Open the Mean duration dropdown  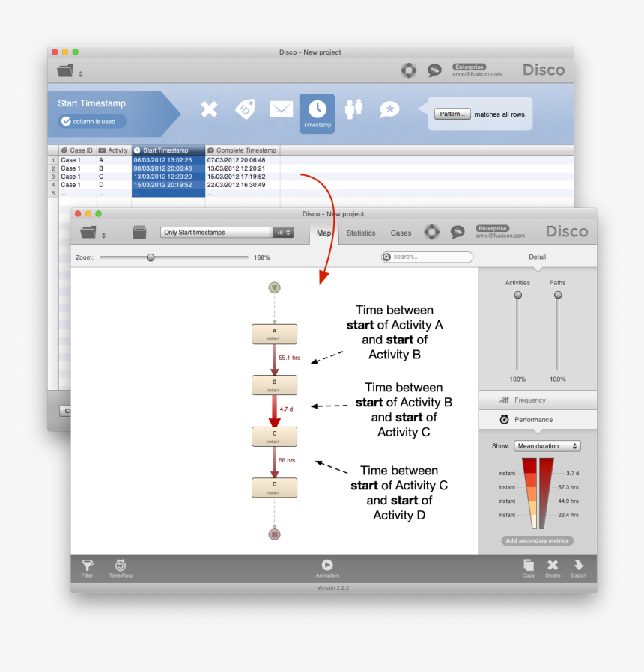[x=547, y=446]
